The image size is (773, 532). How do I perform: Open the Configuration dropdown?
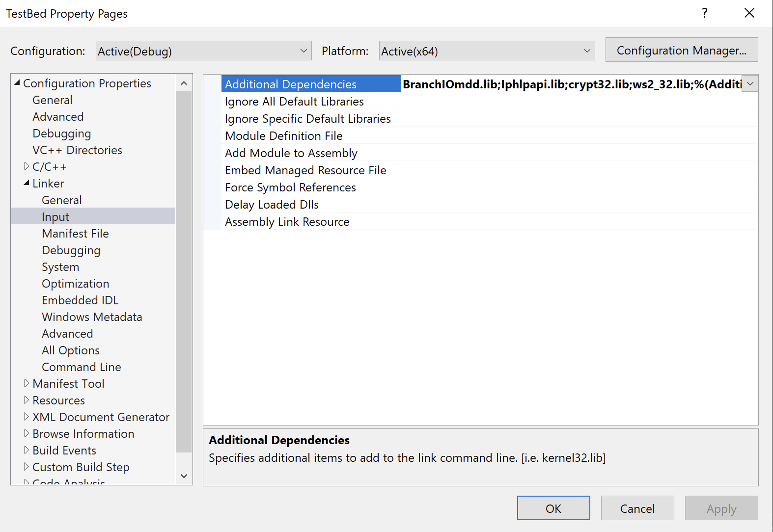point(203,51)
